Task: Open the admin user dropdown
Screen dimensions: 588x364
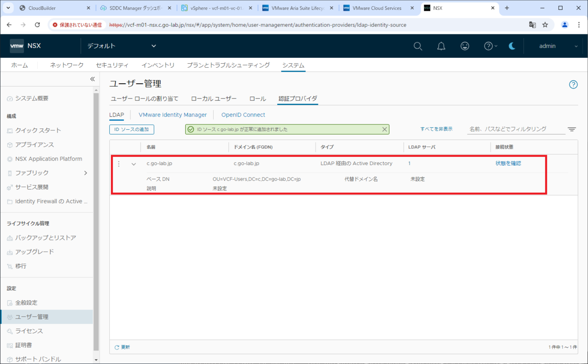Action: (558, 46)
